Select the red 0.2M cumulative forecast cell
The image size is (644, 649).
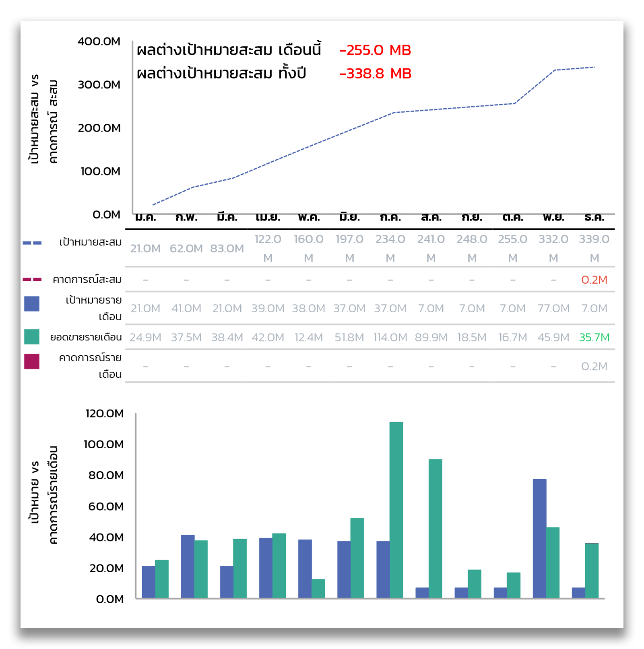(x=594, y=280)
